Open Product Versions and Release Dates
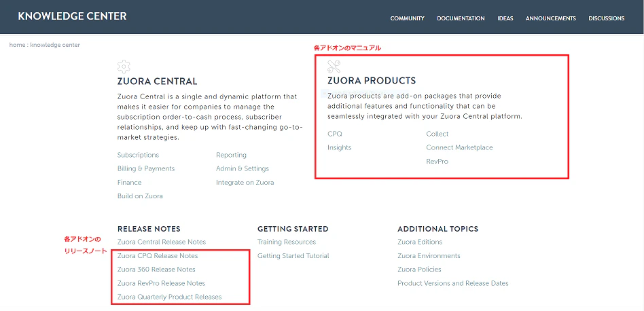Screen dimensions: 644x311 click(453, 284)
